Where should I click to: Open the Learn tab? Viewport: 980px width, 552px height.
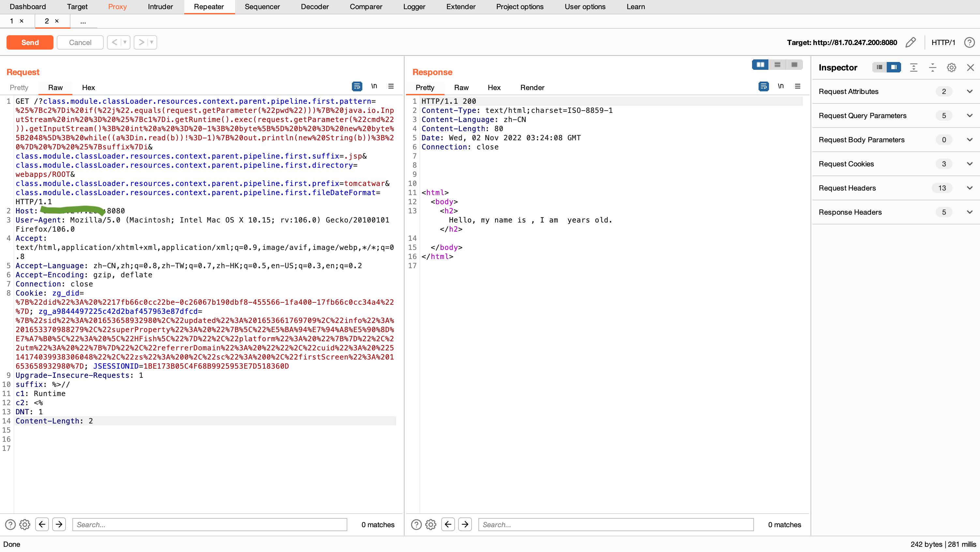[x=636, y=7]
